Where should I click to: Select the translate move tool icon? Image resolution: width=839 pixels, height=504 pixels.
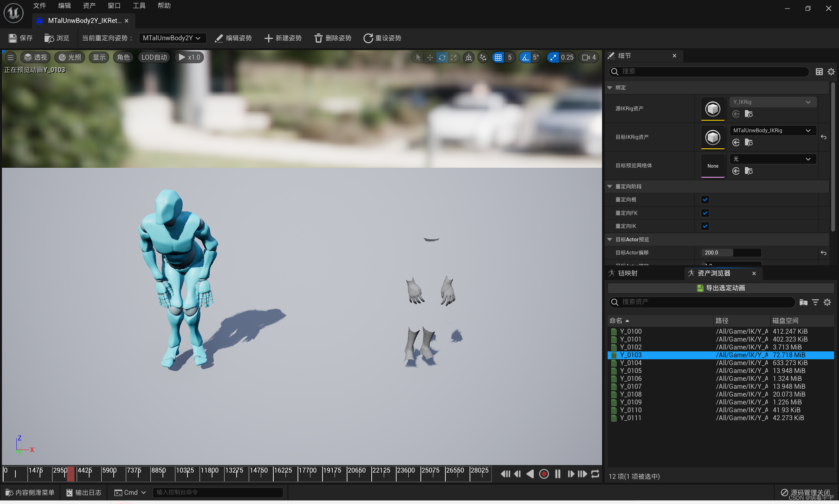430,57
